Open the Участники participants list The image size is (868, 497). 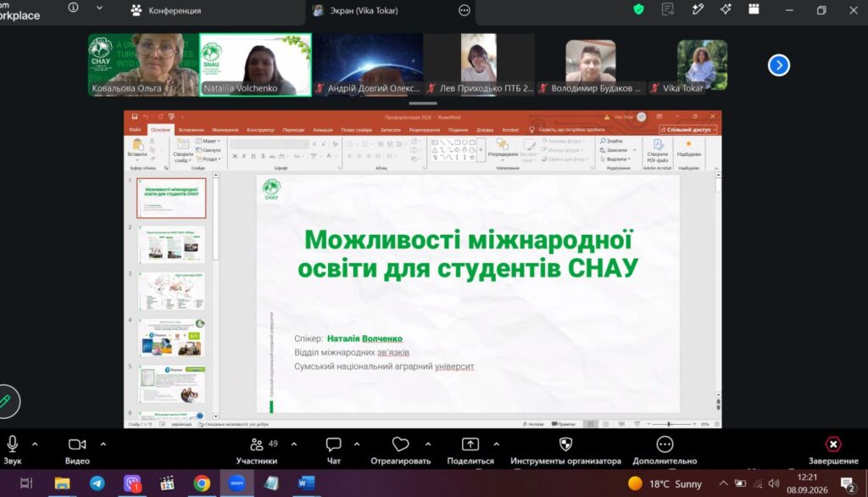coord(257,444)
